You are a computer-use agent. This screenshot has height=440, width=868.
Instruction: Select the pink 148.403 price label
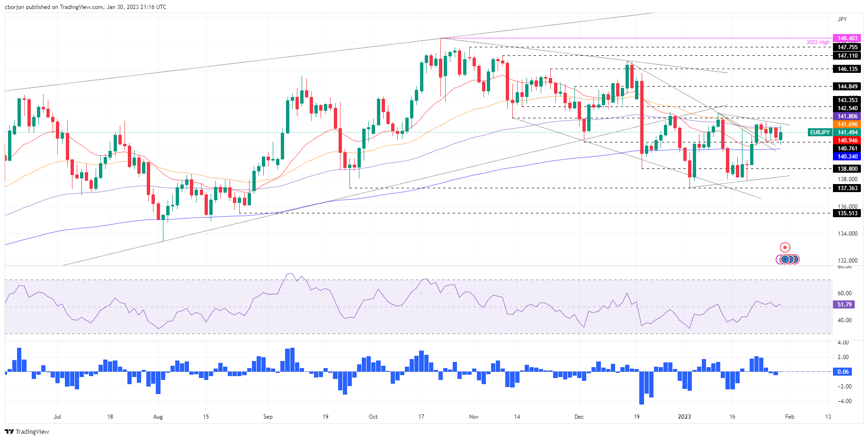coord(847,38)
